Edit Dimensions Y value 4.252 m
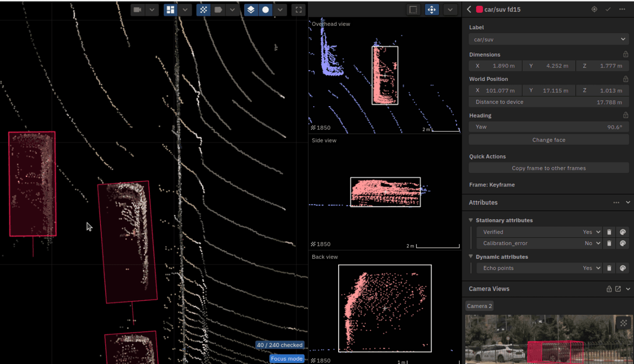634x364 pixels. pos(549,66)
